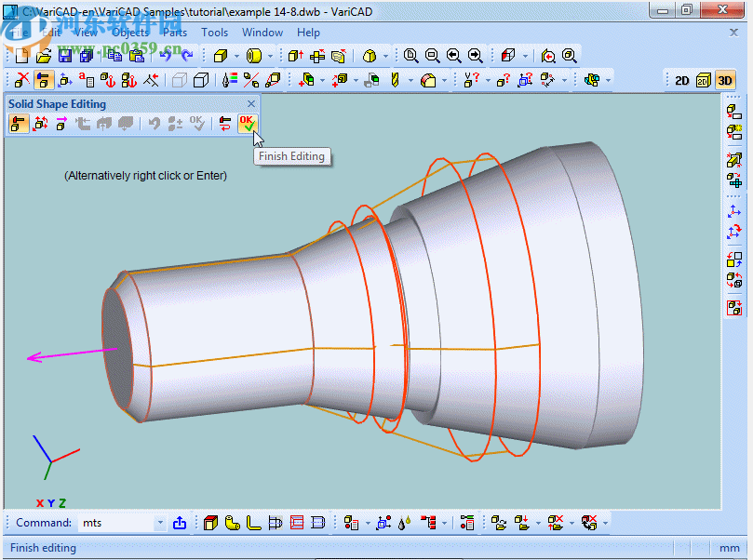Click the Copy icon
753x560 pixels.
(114, 56)
